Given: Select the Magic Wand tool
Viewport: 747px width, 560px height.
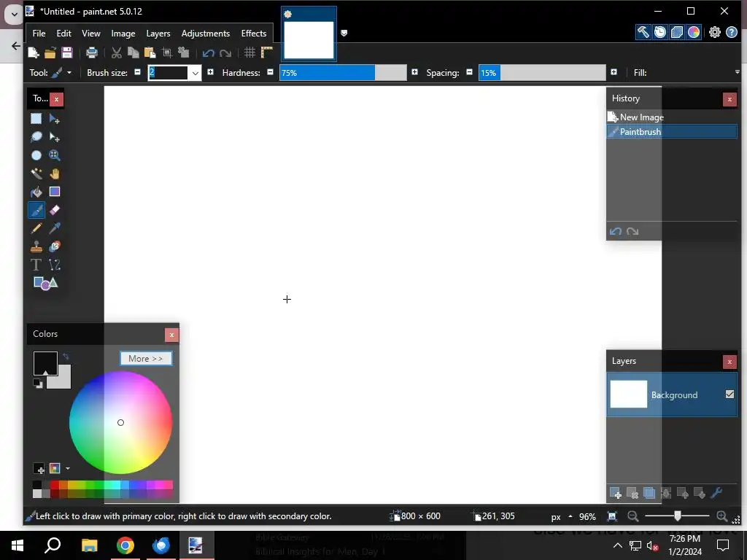Looking at the screenshot, I should pyautogui.click(x=36, y=174).
